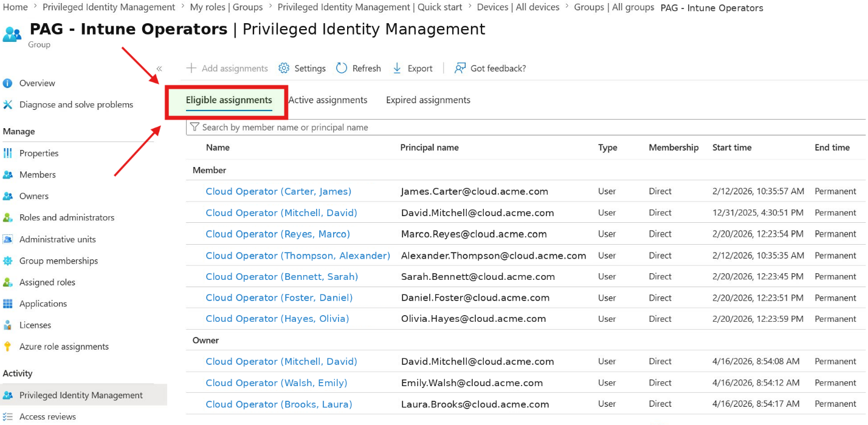Go to Groups | All groups breadcrumb
The height and width of the screenshot is (425, 868).
coord(614,7)
